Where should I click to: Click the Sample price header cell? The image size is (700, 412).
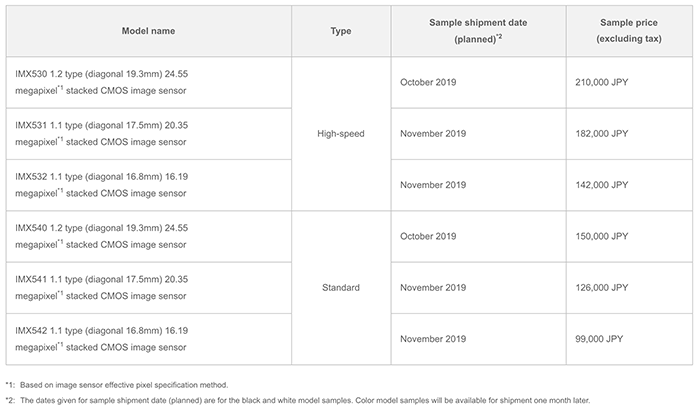(629, 31)
